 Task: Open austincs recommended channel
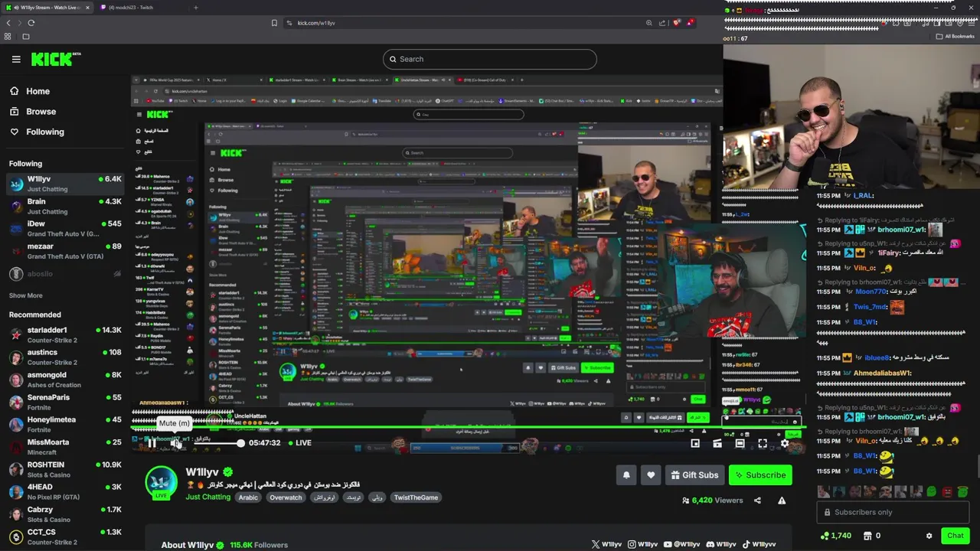(65, 357)
